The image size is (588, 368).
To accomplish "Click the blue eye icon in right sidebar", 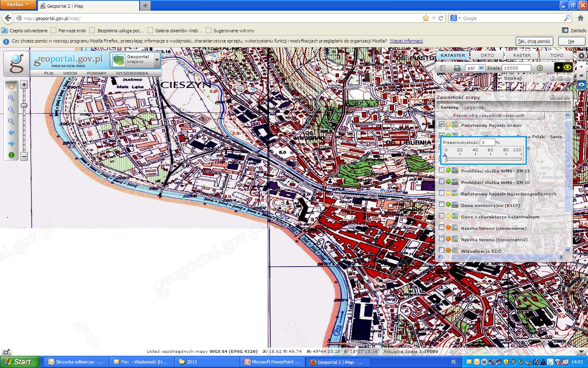I will [x=581, y=85].
